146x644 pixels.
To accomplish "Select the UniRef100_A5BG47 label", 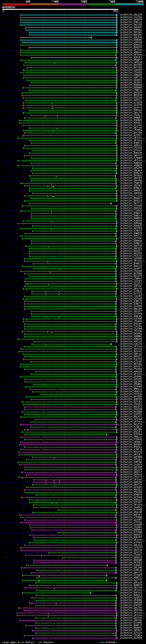I will click(131, 53).
